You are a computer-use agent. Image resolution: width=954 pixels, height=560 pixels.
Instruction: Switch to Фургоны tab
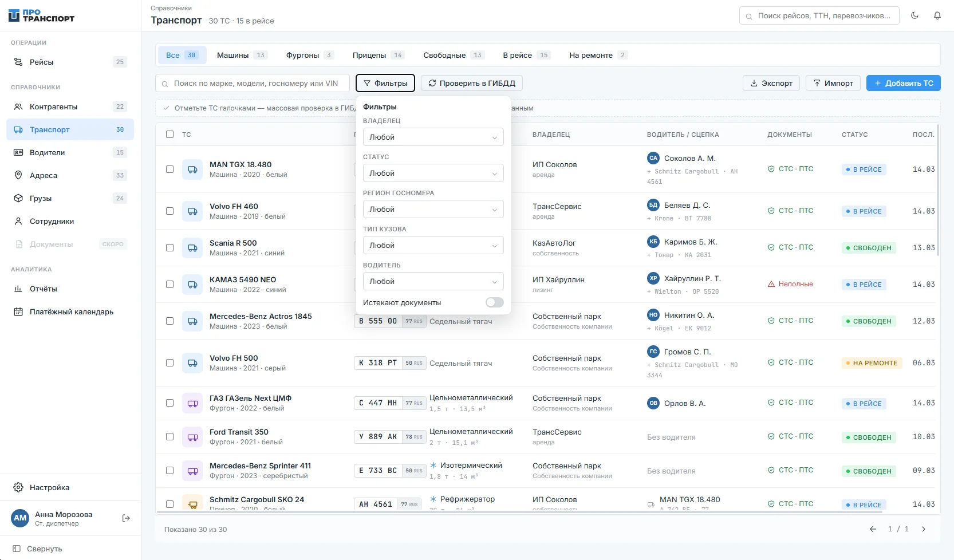coord(310,55)
